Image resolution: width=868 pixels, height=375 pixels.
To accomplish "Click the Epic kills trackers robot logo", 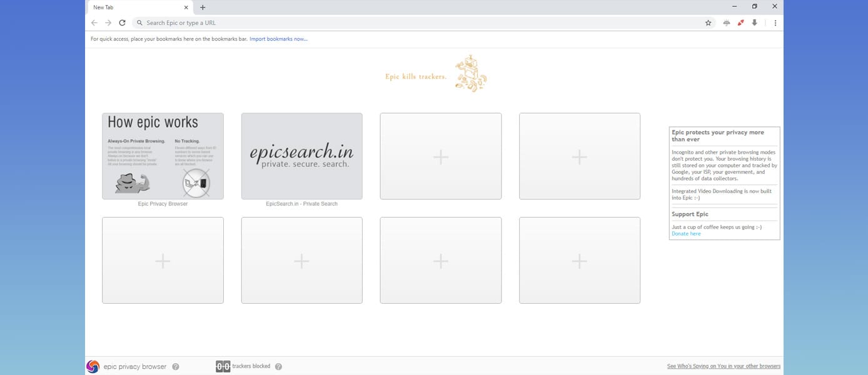I will 471,73.
